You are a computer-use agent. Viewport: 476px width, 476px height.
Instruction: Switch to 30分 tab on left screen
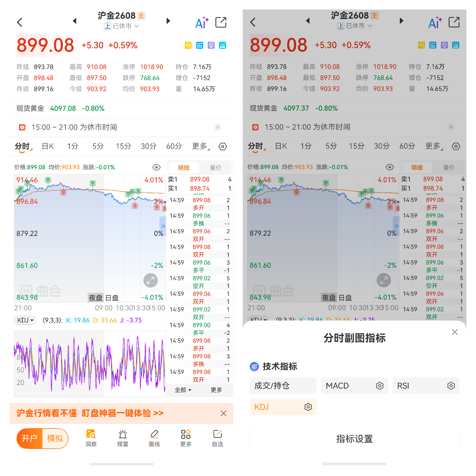[x=149, y=146]
